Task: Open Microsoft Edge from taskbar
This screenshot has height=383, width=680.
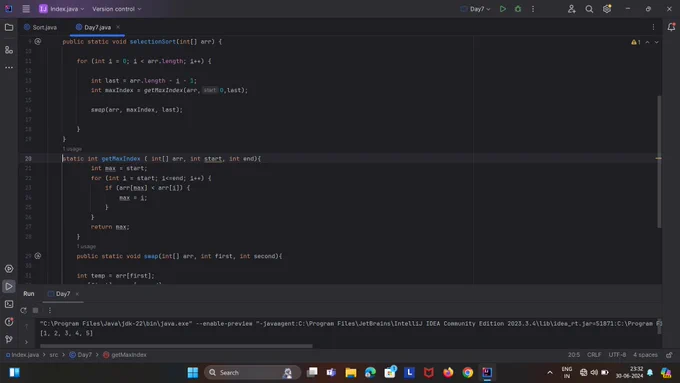Action: point(370,373)
